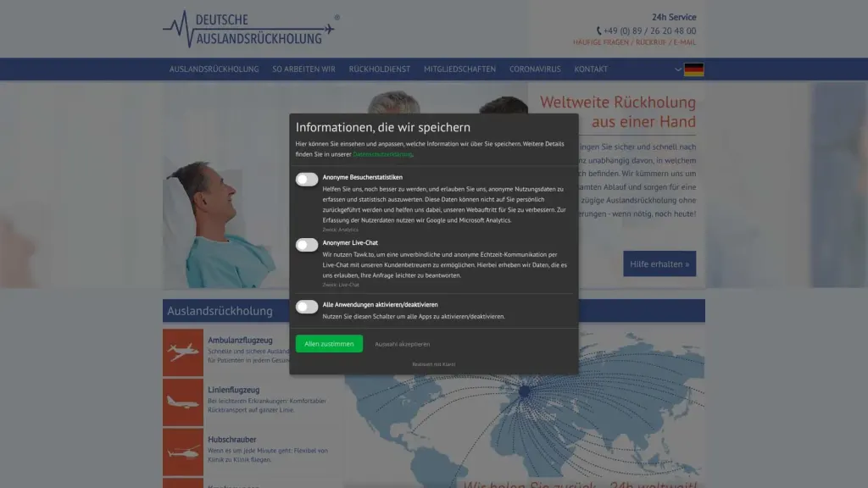Toggle Anonyme Besucherstatistiken switch
868x488 pixels.
pyautogui.click(x=307, y=180)
